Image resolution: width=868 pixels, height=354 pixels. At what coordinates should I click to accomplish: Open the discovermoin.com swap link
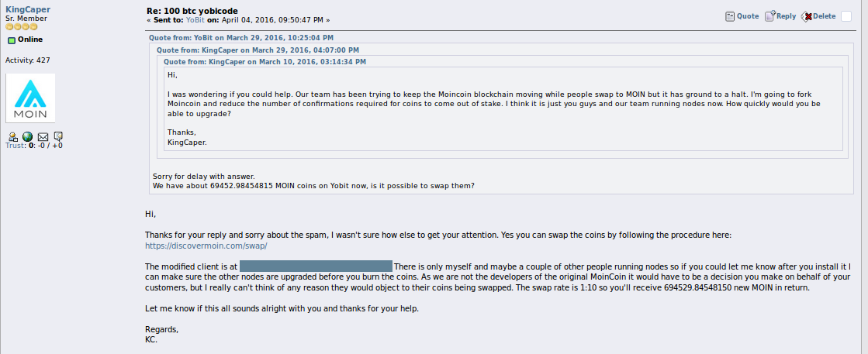[x=206, y=245]
